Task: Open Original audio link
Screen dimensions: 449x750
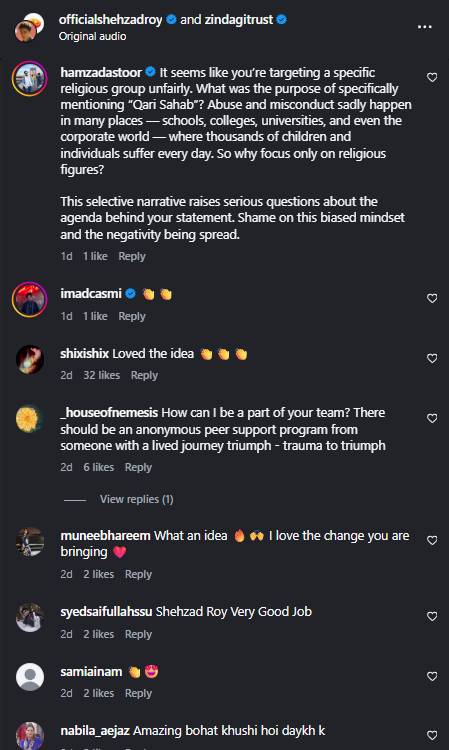Action: click(x=92, y=36)
